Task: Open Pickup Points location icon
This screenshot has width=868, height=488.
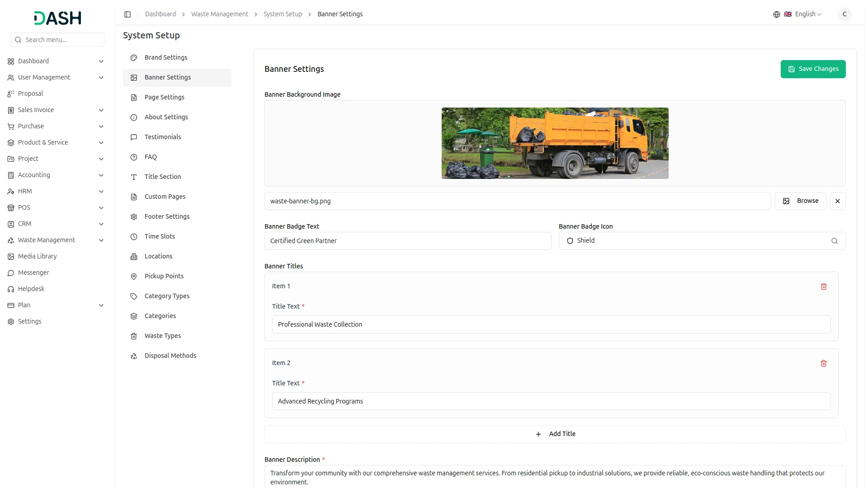Action: [133, 276]
